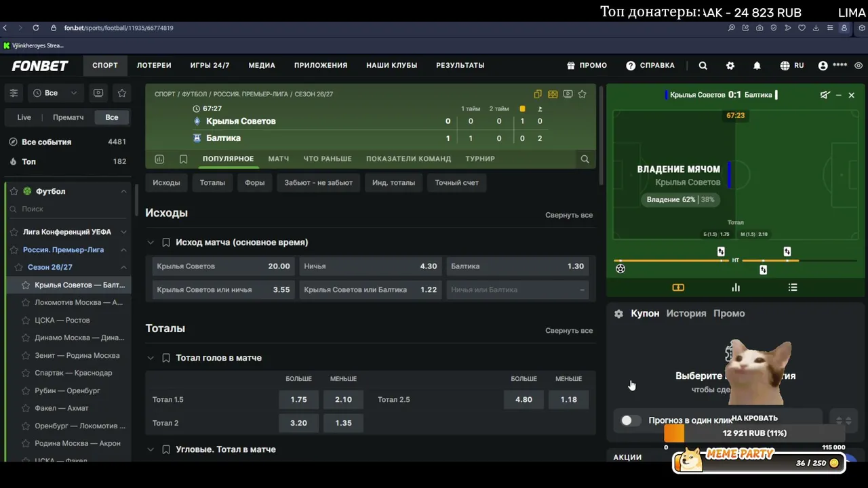
Task: Select the Live filter tab
Action: 24,117
